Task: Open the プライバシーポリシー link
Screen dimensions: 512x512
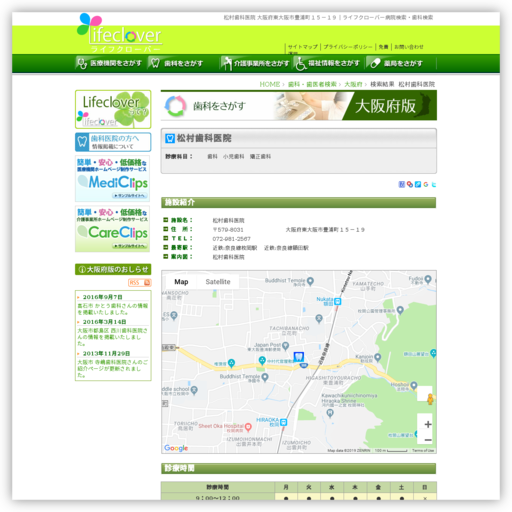Action: coord(348,47)
